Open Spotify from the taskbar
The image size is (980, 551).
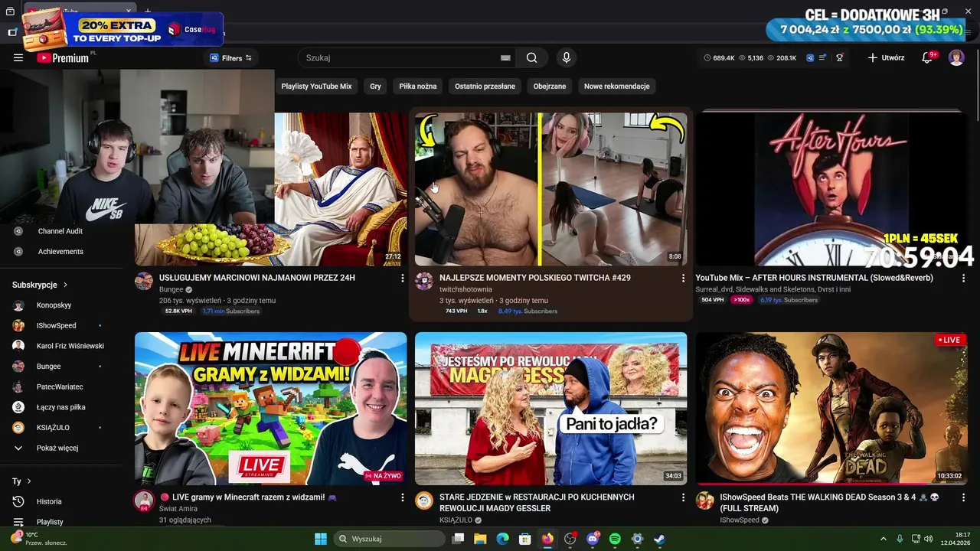(615, 539)
